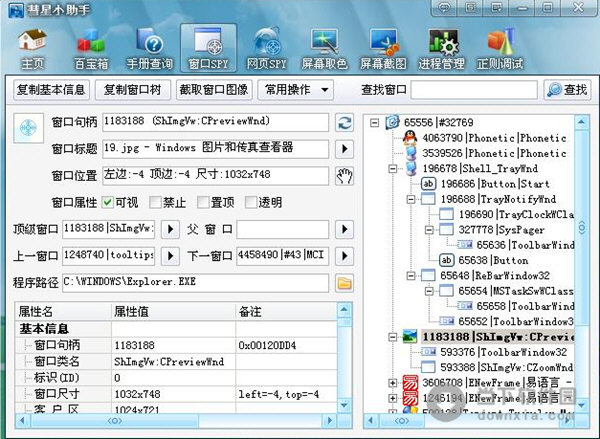
Task: Click the 属性值 column header
Action: point(173,311)
